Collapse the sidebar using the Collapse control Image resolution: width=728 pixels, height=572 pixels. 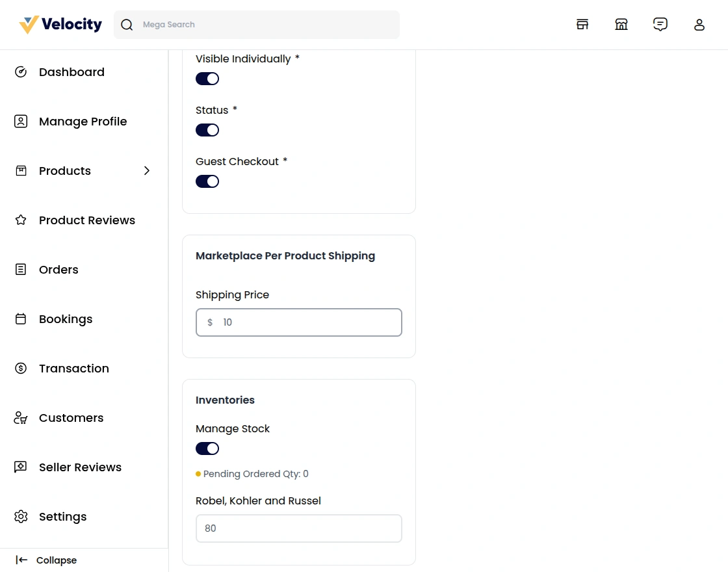[x=45, y=560]
